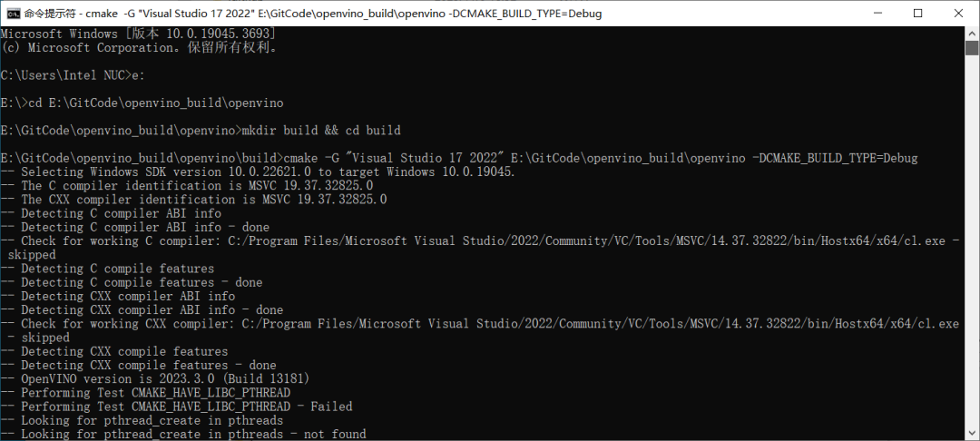
Task: Click the vertical scrollbar thumb
Action: (971, 47)
